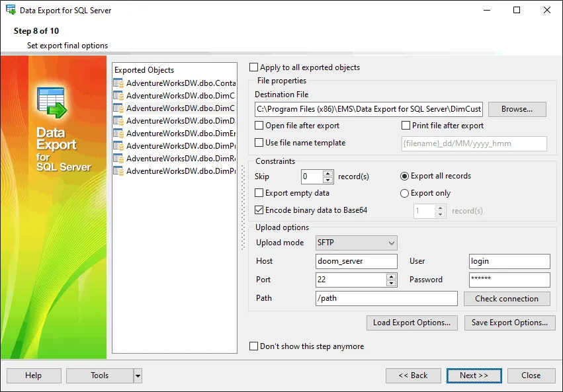Decrease Port number with down arrow
This screenshot has width=563, height=392.
[x=392, y=283]
